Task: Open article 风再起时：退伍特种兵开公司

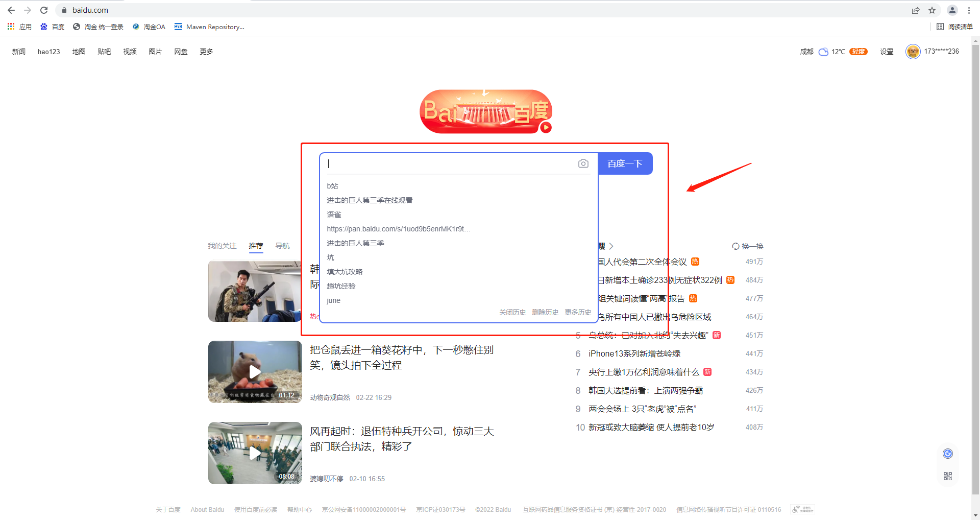Action: point(402,439)
